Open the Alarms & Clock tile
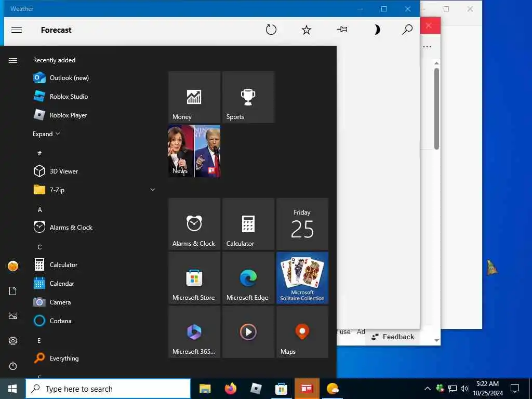 point(194,224)
